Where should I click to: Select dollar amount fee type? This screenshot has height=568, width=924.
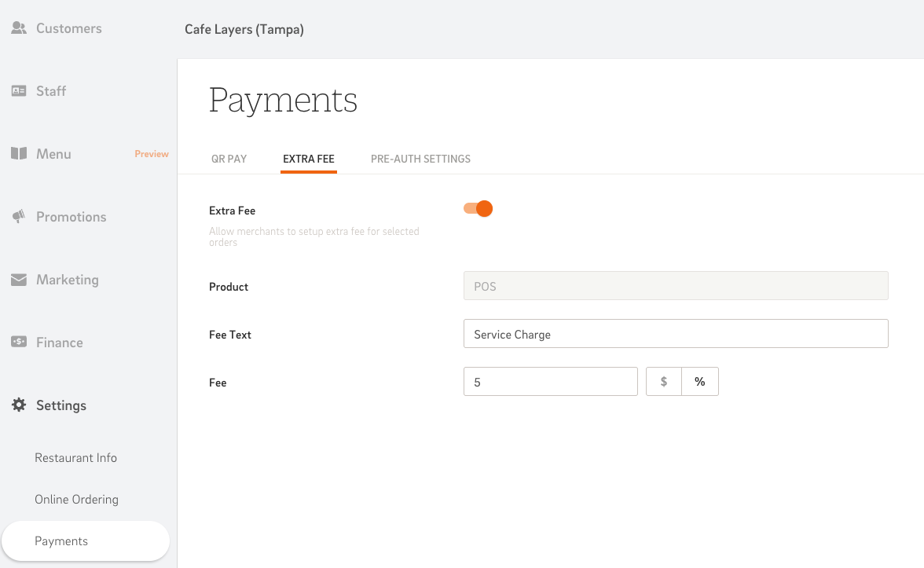tap(663, 381)
